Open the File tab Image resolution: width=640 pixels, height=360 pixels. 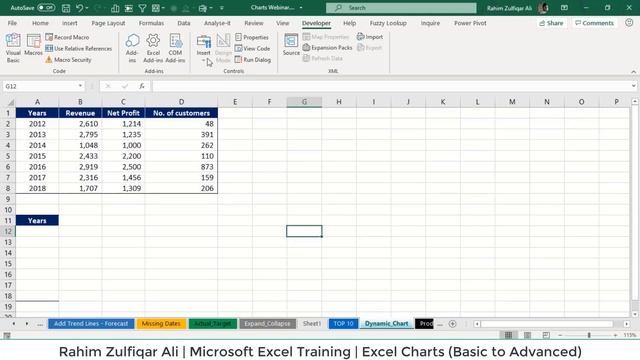point(12,23)
